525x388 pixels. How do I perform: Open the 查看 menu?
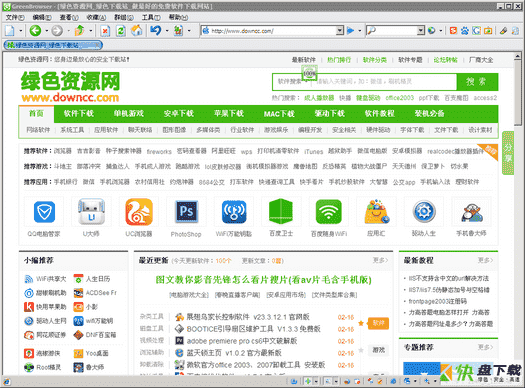click(x=69, y=17)
